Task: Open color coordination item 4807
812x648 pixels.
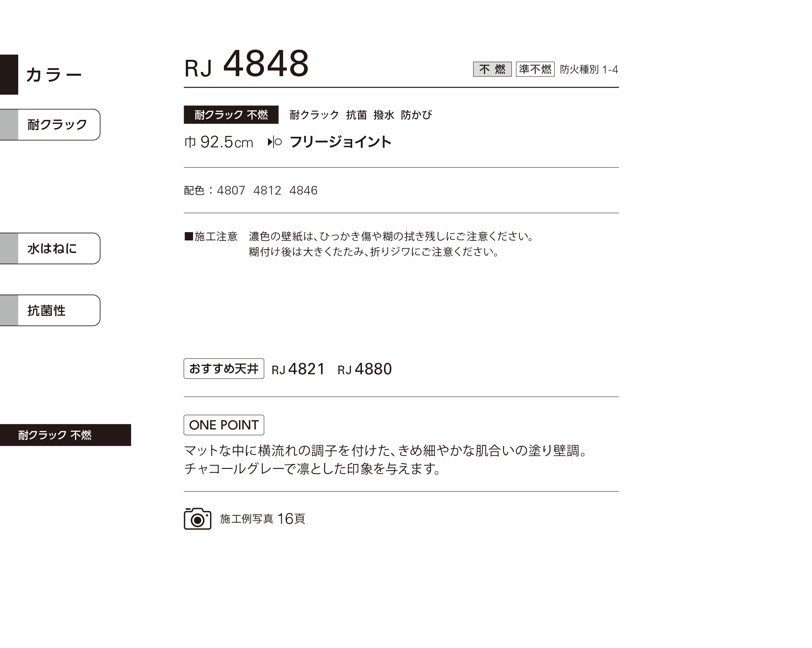Action: point(231,191)
